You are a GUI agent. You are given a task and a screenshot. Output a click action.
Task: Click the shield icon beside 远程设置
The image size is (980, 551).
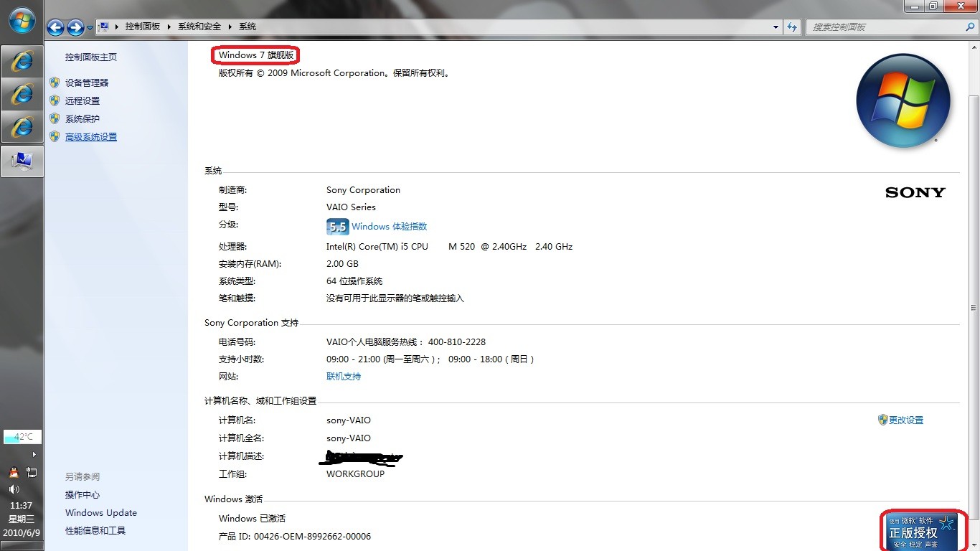55,100
